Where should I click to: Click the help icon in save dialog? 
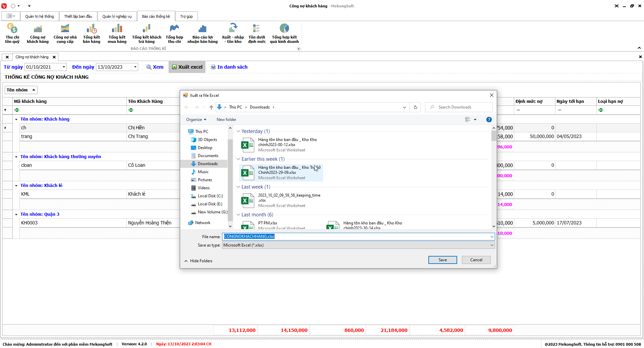pyautogui.click(x=489, y=120)
